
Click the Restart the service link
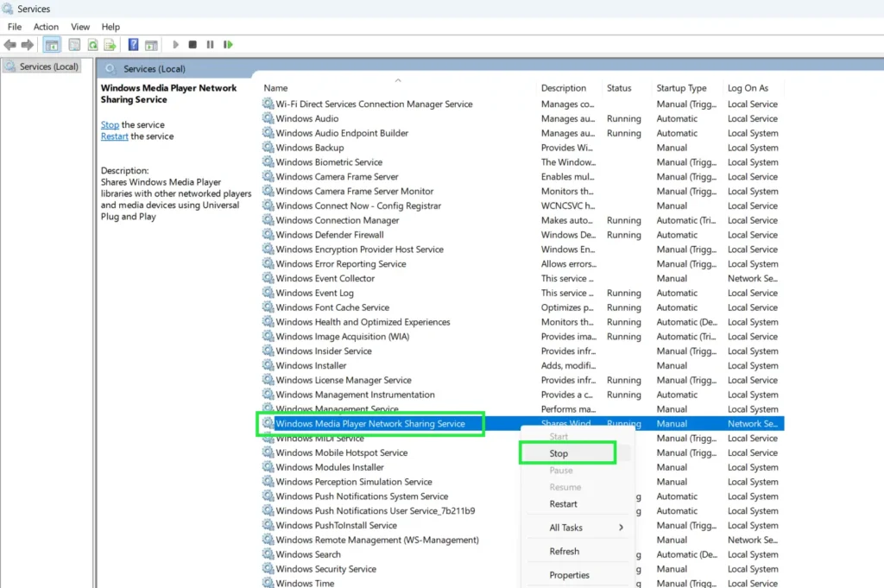[x=115, y=136]
